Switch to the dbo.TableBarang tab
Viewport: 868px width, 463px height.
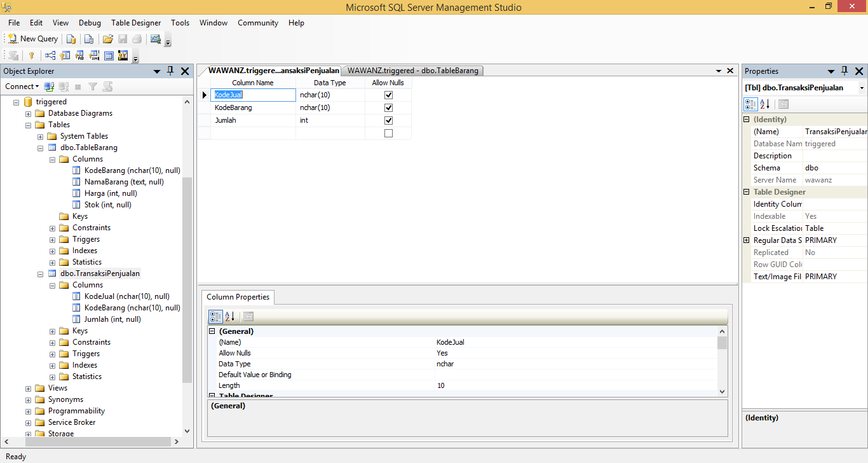click(413, 71)
